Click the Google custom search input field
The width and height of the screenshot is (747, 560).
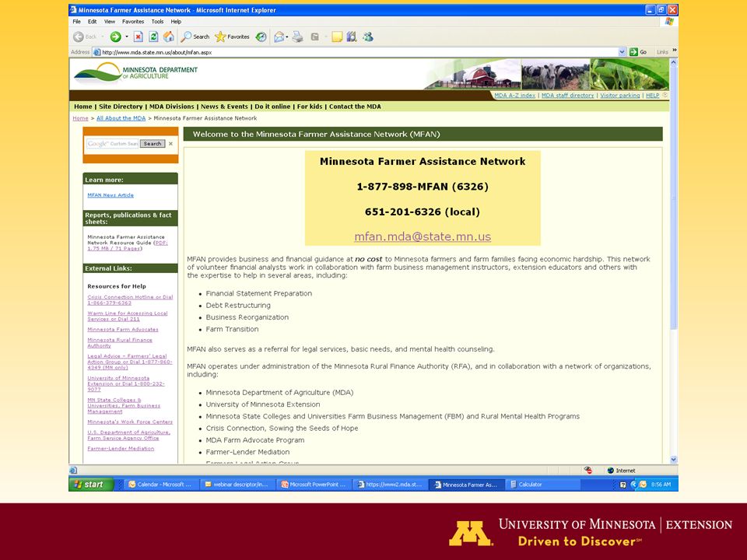point(112,143)
